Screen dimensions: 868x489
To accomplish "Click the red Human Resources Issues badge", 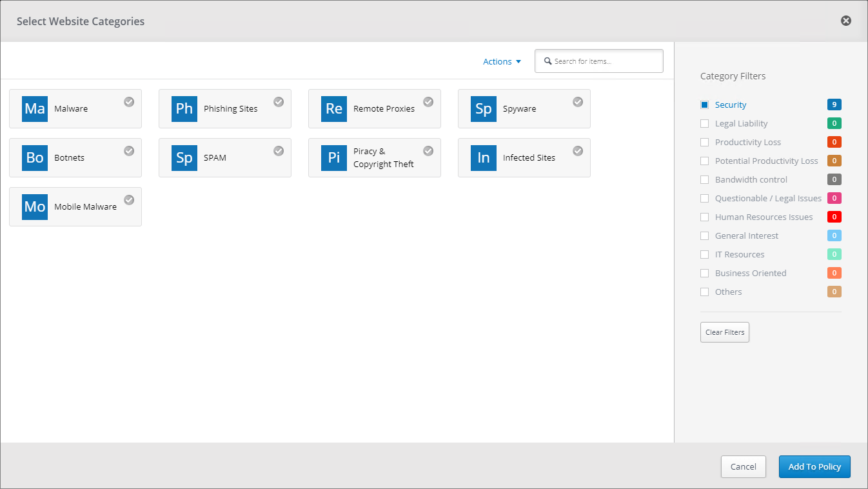I will 834,217.
